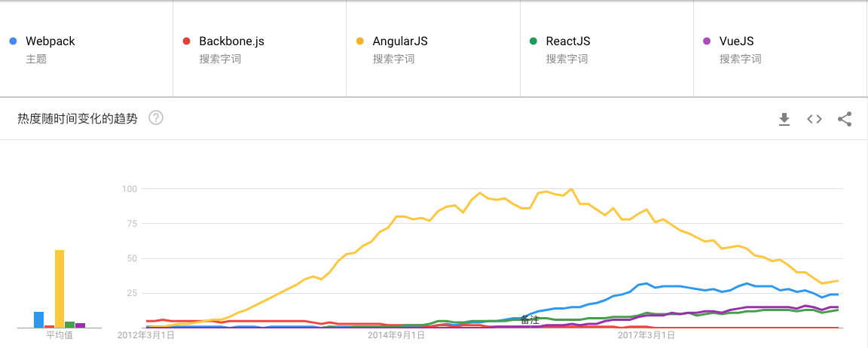Open the embed code icon
Image resolution: width=868 pixels, height=348 pixels.
point(815,119)
